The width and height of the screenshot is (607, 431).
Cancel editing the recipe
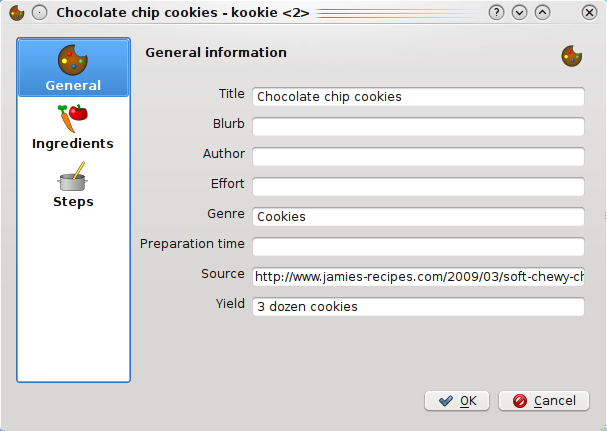click(544, 401)
